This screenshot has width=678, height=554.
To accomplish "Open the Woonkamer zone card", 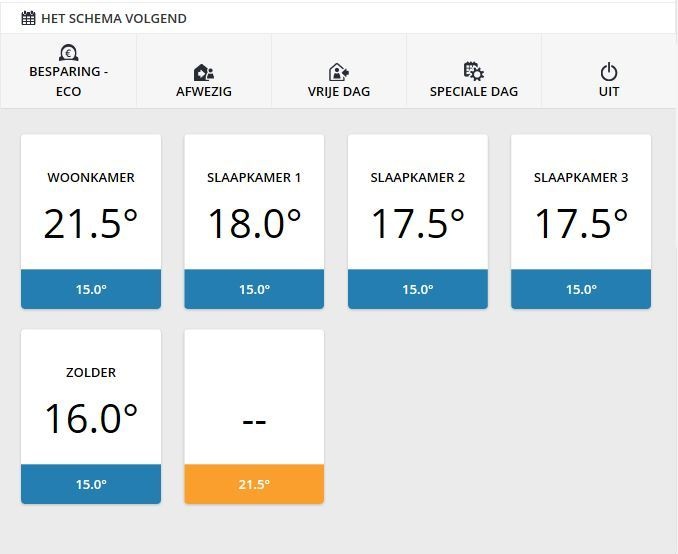I will [x=91, y=210].
